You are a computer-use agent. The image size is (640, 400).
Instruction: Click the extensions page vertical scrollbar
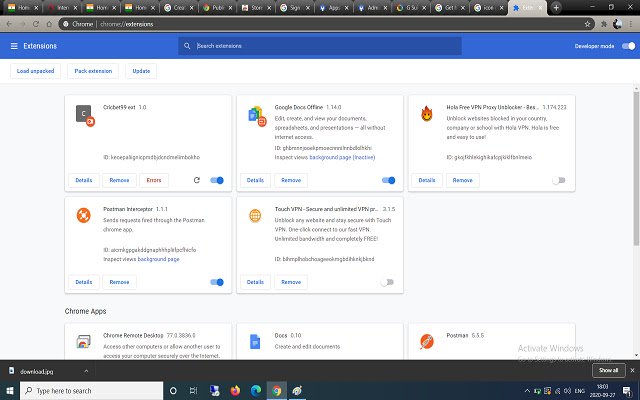coord(636,168)
